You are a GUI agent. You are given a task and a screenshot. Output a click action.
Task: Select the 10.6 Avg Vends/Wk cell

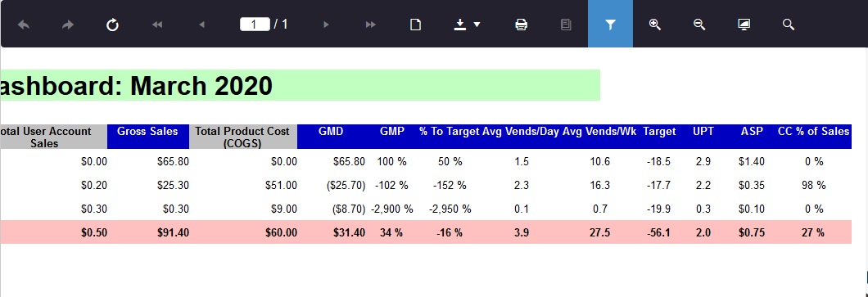(x=600, y=162)
